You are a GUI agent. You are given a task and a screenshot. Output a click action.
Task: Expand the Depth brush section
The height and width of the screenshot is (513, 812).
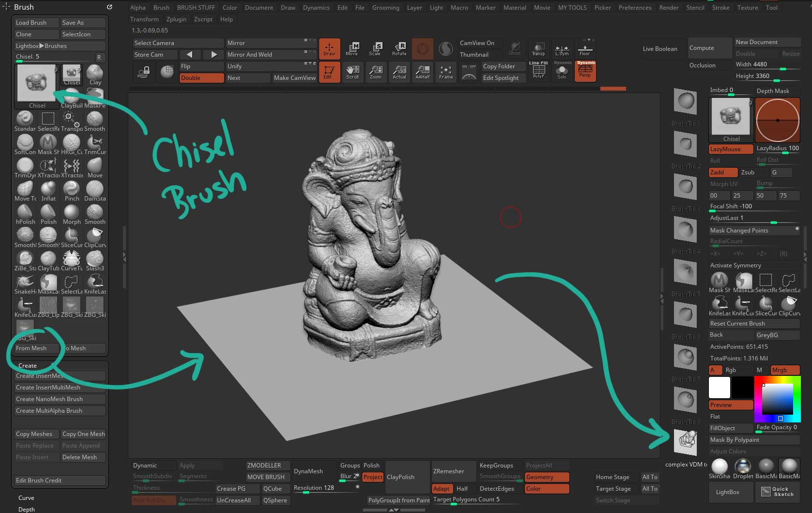click(27, 509)
